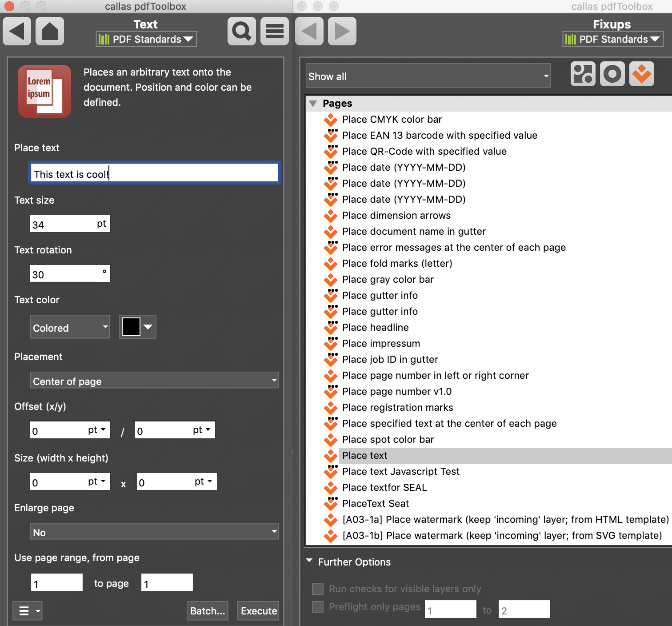The width and height of the screenshot is (672, 626).
Task: Open the home view in Text window
Action: 50,31
